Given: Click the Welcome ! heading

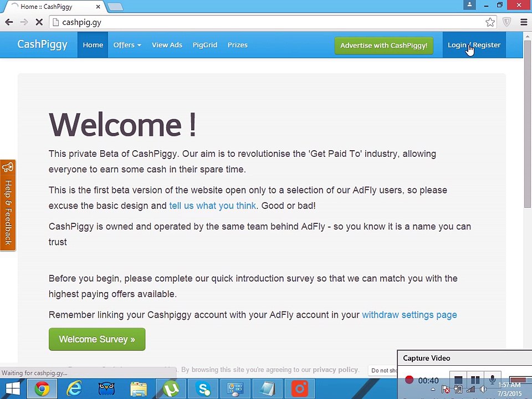Looking at the screenshot, I should (x=122, y=125).
